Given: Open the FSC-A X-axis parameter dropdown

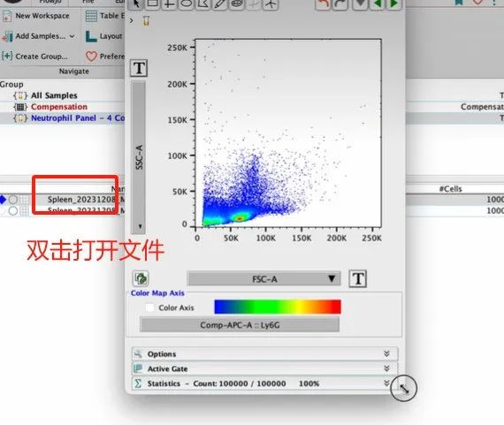Looking at the screenshot, I should coord(263,279).
